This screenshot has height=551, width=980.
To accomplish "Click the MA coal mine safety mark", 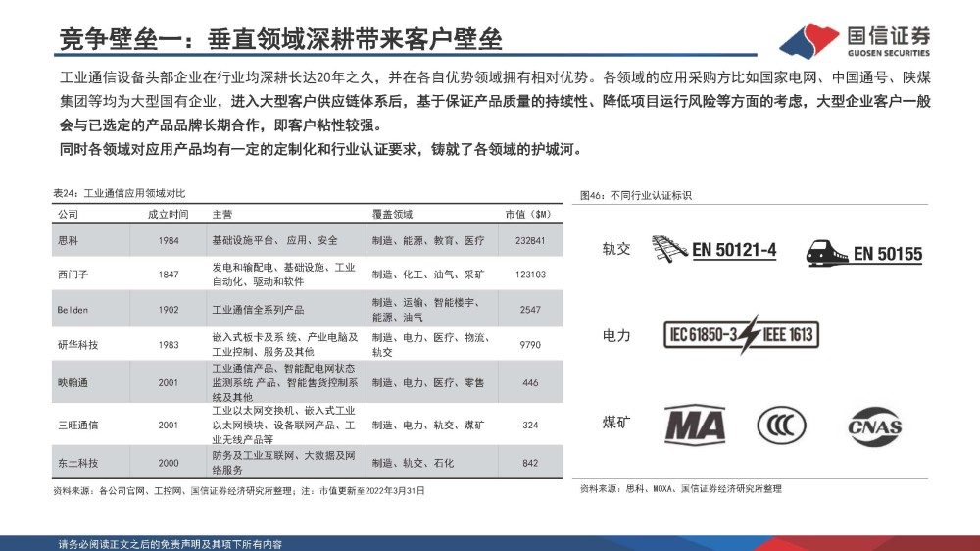I will click(695, 426).
